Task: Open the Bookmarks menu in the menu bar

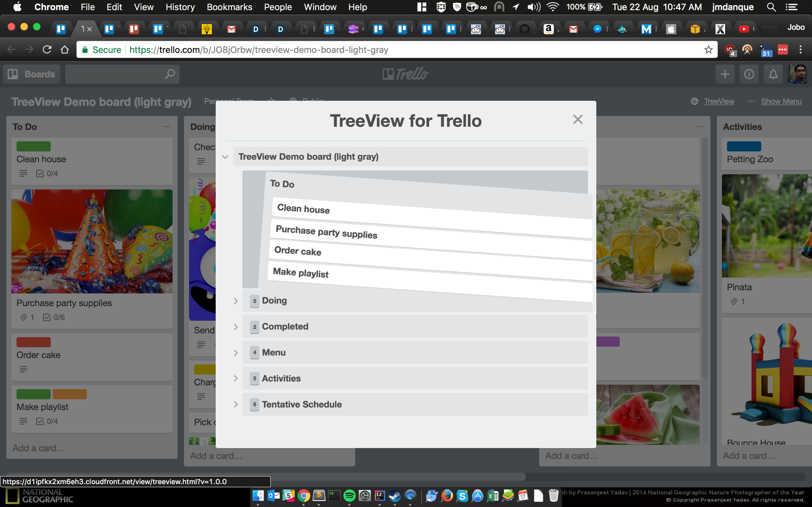Action: (x=229, y=7)
